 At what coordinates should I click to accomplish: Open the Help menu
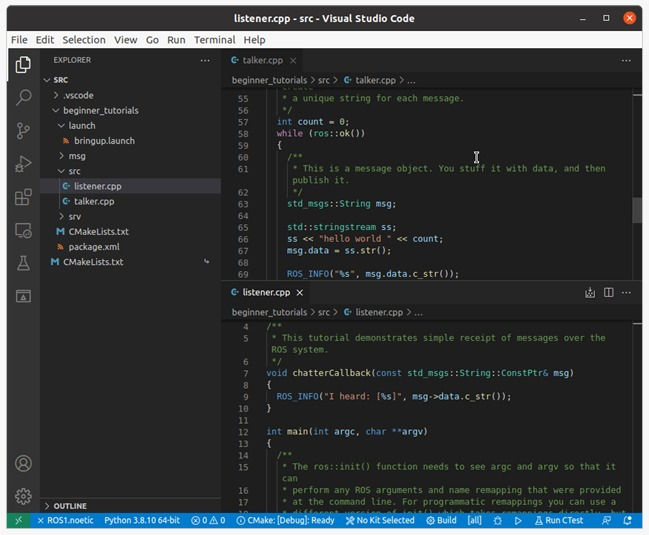pos(254,40)
